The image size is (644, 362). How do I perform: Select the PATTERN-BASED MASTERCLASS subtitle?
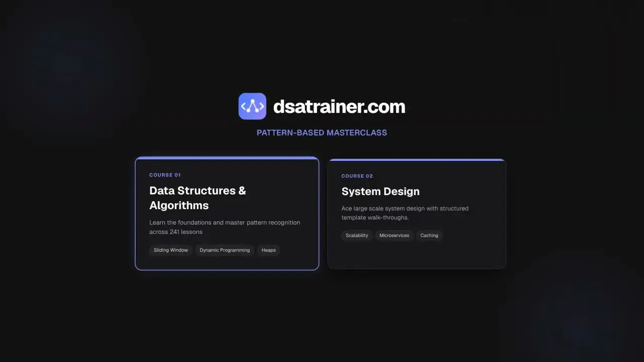click(322, 133)
